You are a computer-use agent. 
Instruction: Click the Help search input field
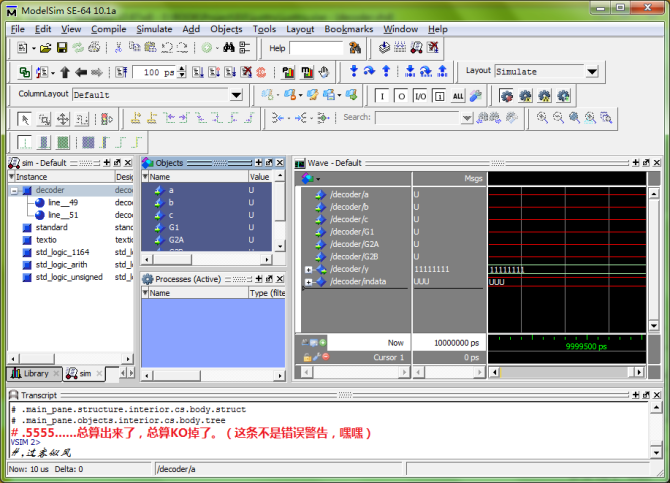[x=316, y=48]
